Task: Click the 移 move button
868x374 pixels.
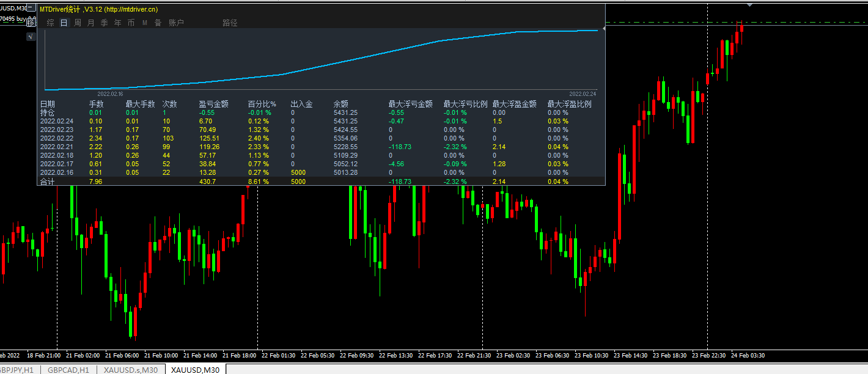Action: pyautogui.click(x=31, y=23)
